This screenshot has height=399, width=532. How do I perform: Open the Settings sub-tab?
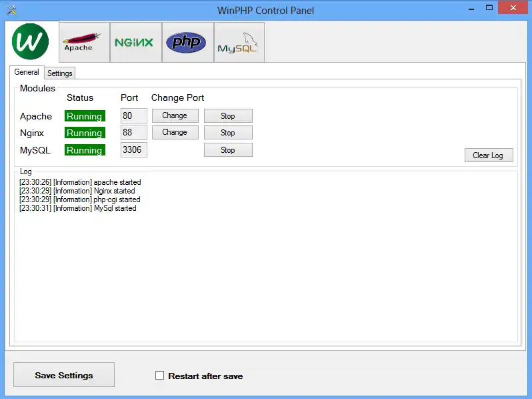[60, 73]
